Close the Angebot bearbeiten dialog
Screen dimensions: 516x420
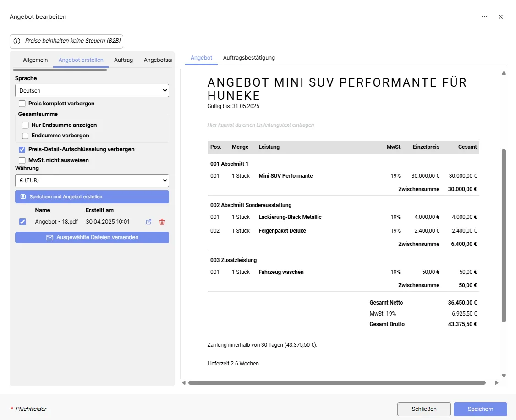[x=500, y=17]
